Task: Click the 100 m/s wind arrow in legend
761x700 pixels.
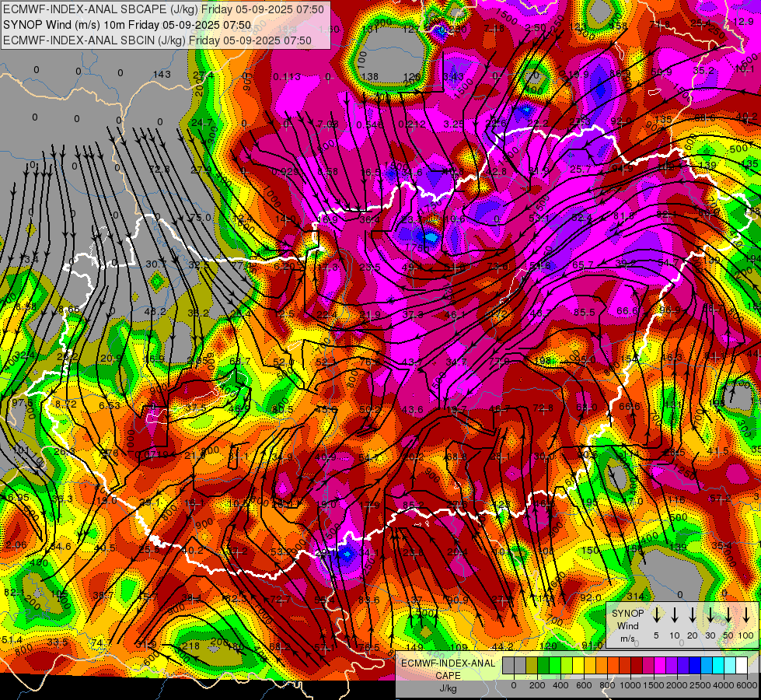Action: point(746,615)
